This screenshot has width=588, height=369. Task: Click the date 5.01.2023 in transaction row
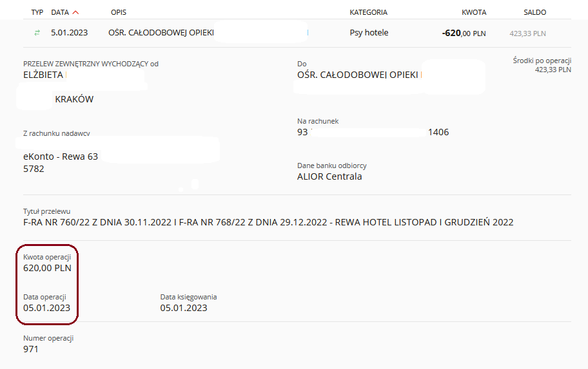(70, 33)
